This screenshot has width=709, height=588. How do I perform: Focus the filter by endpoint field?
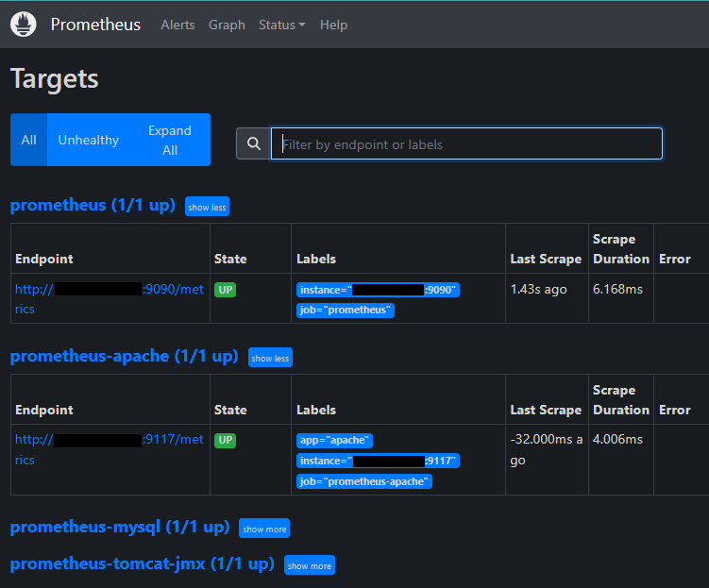click(x=466, y=143)
